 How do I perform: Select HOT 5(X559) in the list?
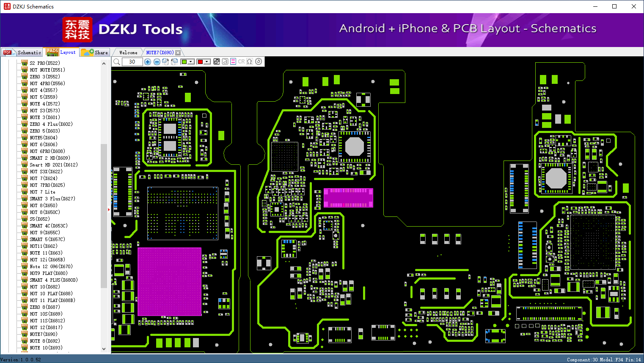[44, 97]
